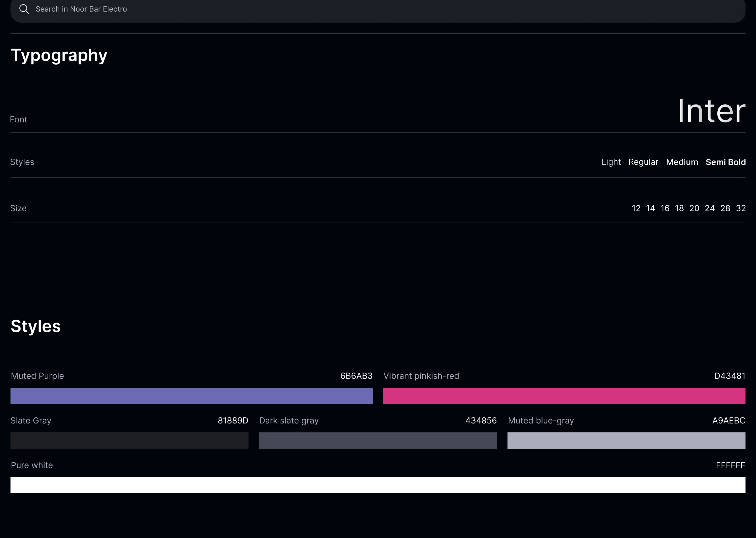Click the search magnifier icon
756x538 pixels.
coord(24,9)
